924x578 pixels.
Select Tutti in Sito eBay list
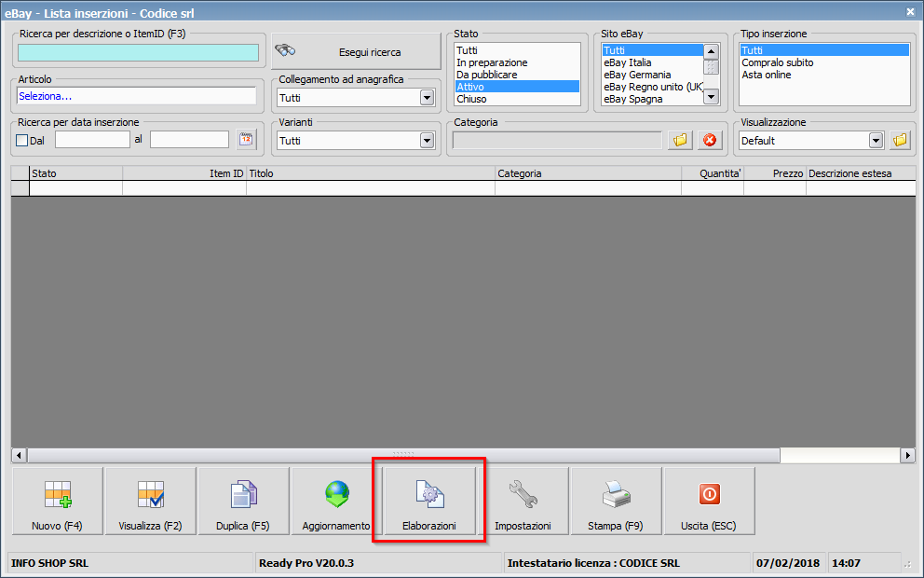click(652, 50)
